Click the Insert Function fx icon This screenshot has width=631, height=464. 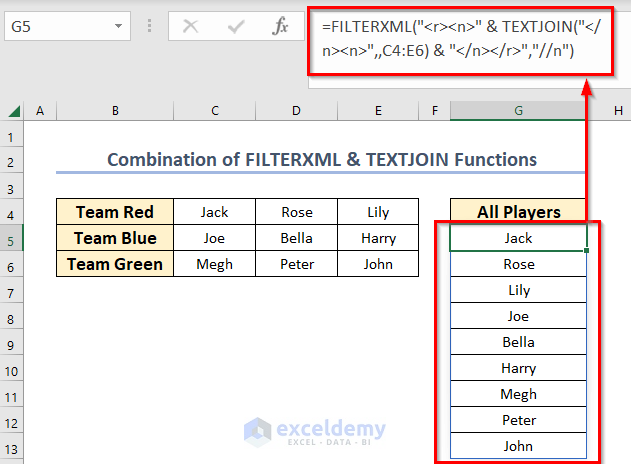[x=280, y=27]
